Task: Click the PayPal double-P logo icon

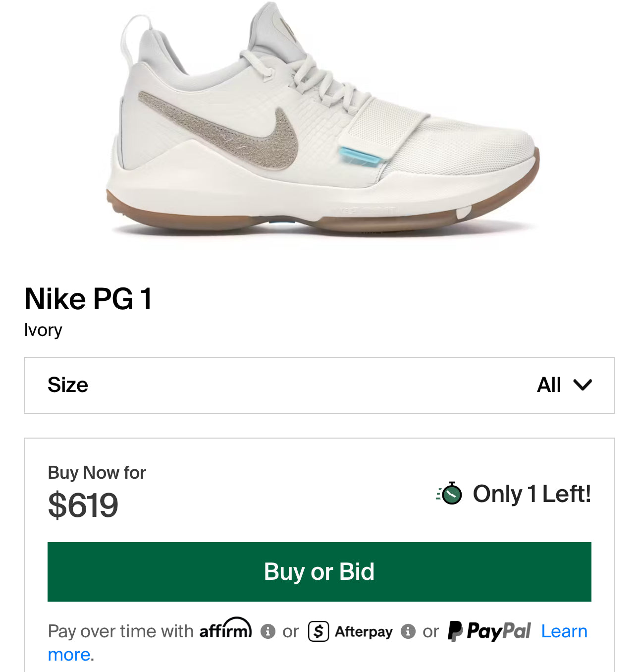Action: pos(455,631)
